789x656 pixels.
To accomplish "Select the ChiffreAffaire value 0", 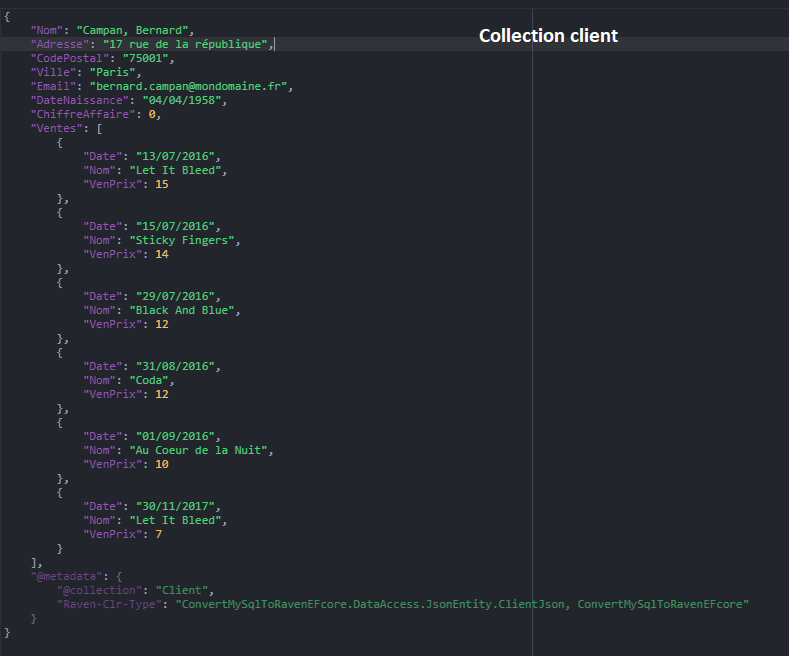I will (152, 115).
